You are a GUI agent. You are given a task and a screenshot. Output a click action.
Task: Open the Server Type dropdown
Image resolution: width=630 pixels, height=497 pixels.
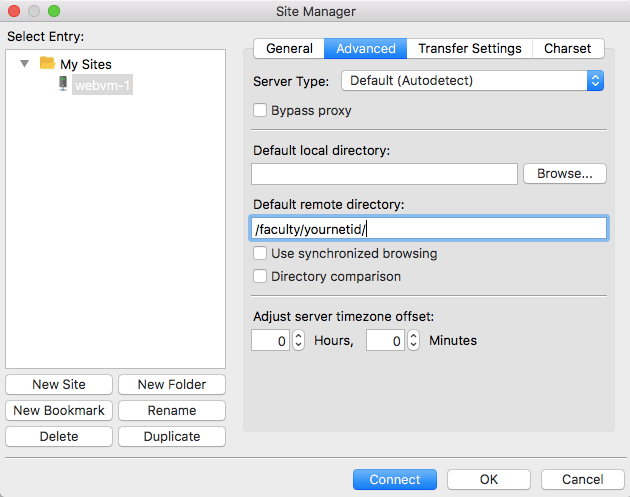tap(472, 80)
